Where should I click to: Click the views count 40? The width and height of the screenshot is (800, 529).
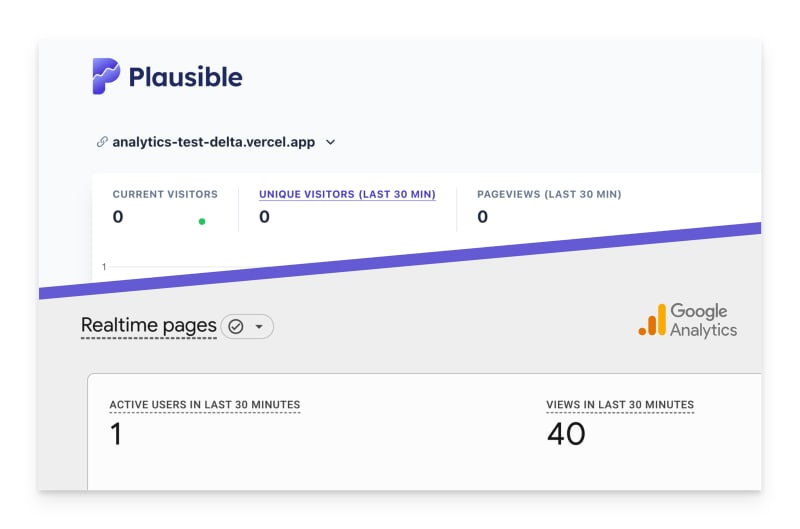(566, 434)
